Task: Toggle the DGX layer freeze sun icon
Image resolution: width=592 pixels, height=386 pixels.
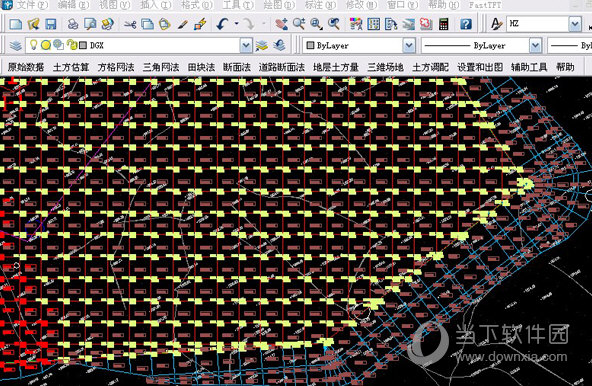Action: [x=46, y=45]
